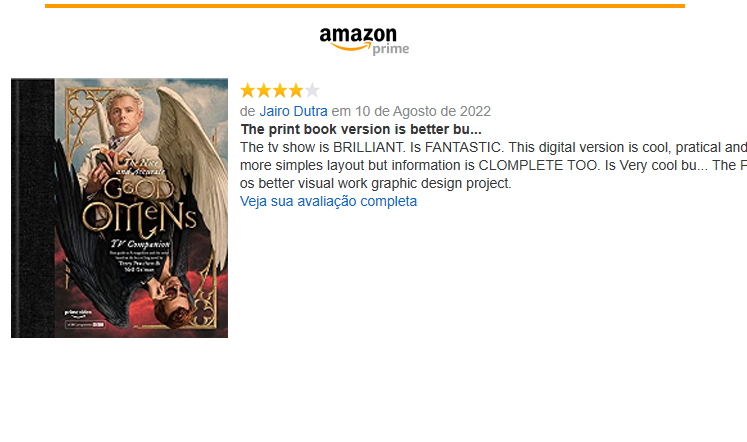Click the empty grey fifth star

(x=312, y=90)
